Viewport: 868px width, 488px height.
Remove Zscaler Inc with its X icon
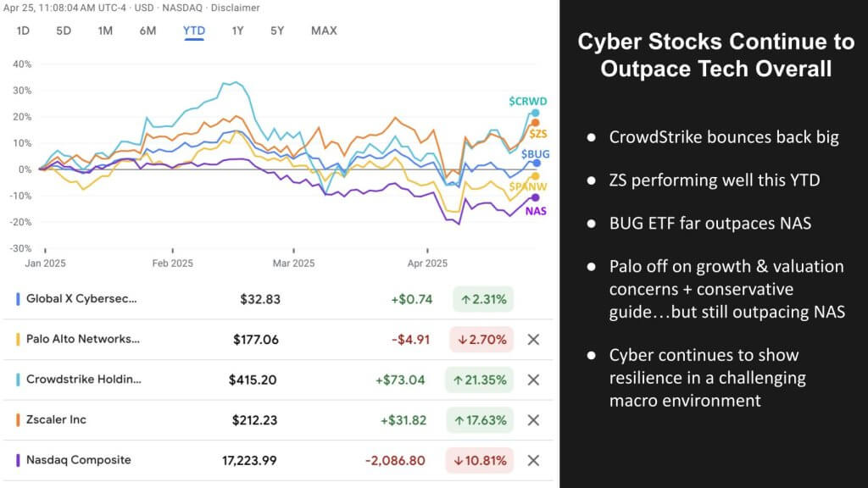[x=533, y=420]
